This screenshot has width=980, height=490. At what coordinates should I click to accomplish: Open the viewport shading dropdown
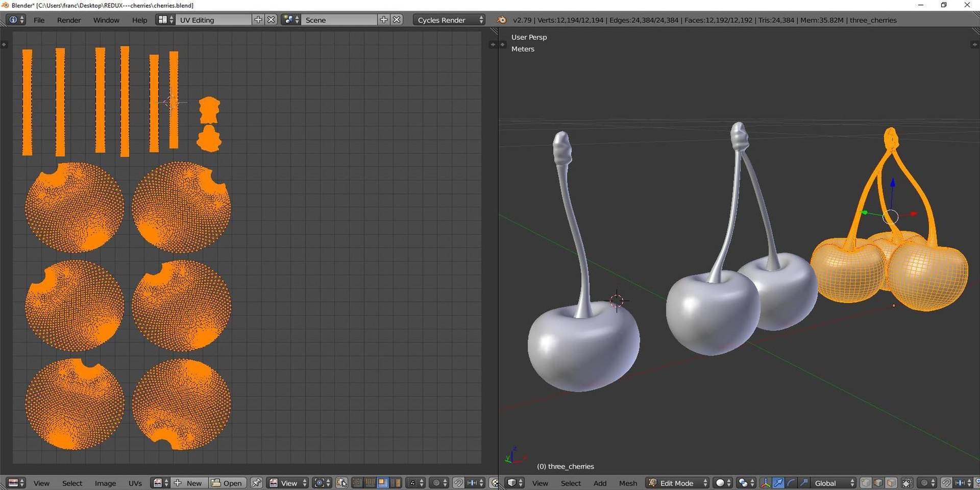[722, 483]
